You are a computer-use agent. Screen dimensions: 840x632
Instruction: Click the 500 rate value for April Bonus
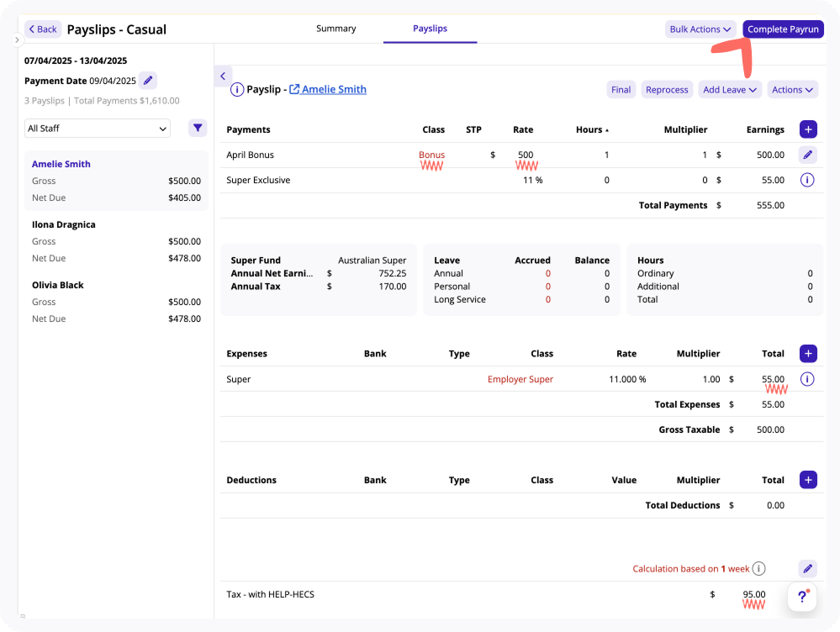[x=526, y=155]
